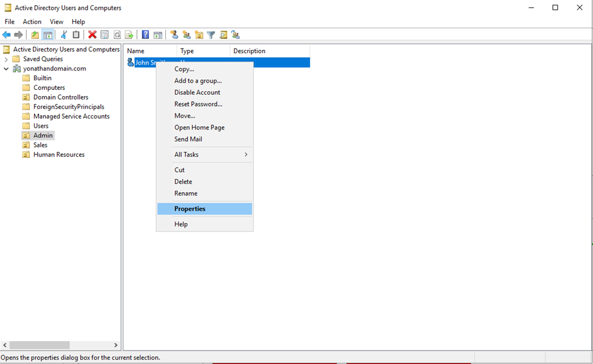Select the Sales organizational unit
This screenshot has height=364, width=593.
[41, 145]
